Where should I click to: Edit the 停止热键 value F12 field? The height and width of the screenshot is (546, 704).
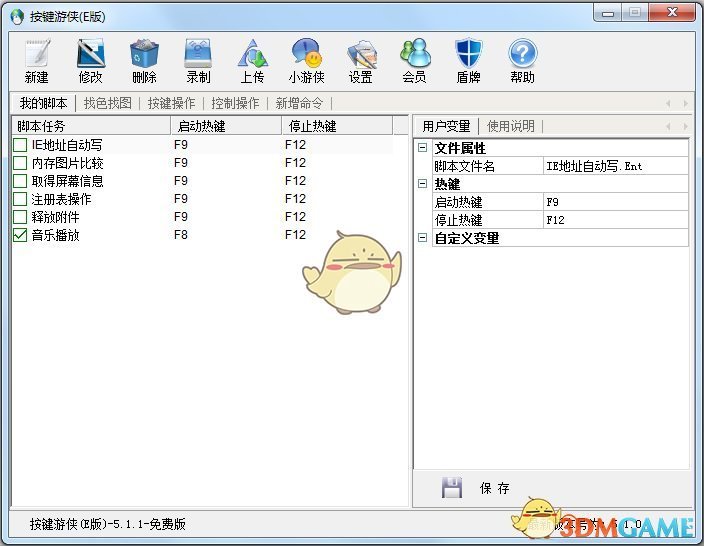(616, 220)
